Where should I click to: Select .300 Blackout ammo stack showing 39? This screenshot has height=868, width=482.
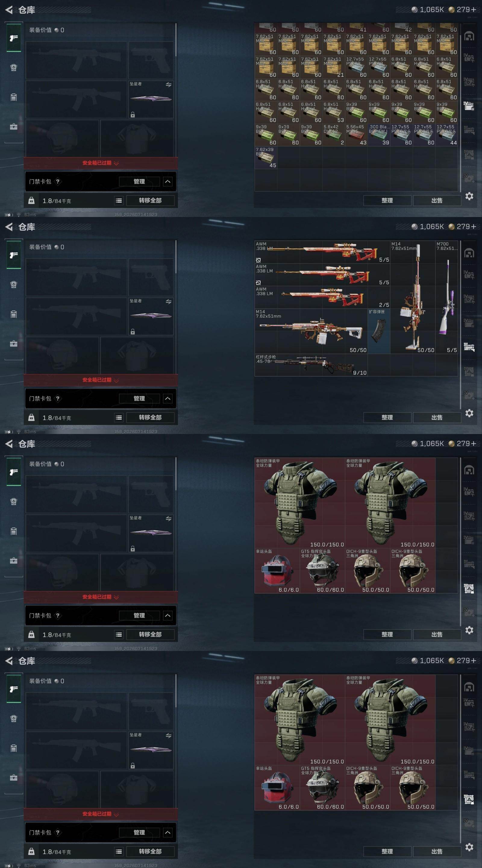pyautogui.click(x=379, y=135)
